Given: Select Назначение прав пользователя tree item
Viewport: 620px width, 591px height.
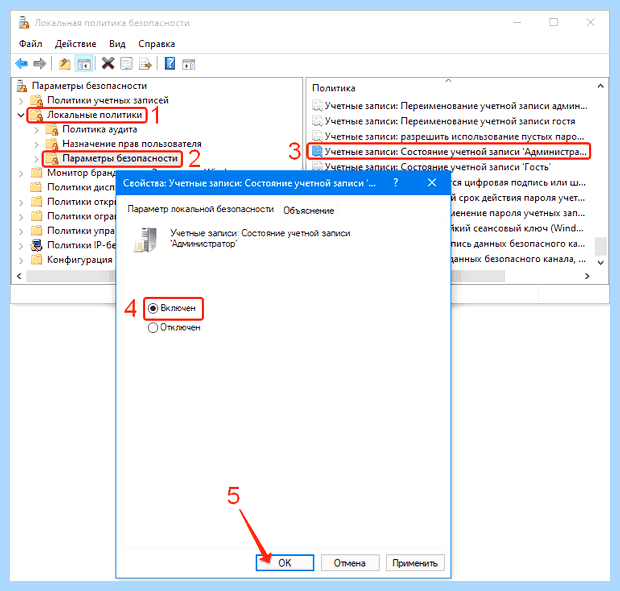Looking at the screenshot, I should coord(132,144).
